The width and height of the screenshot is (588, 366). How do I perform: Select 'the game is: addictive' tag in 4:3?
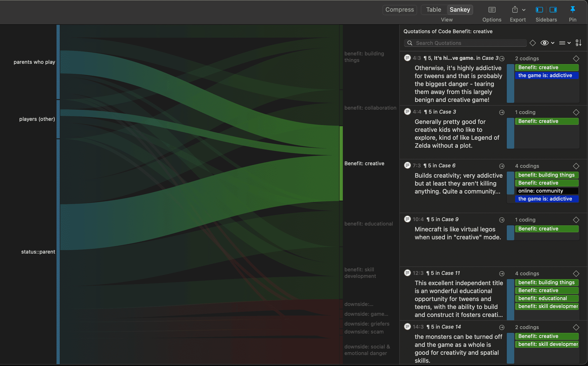tap(547, 75)
